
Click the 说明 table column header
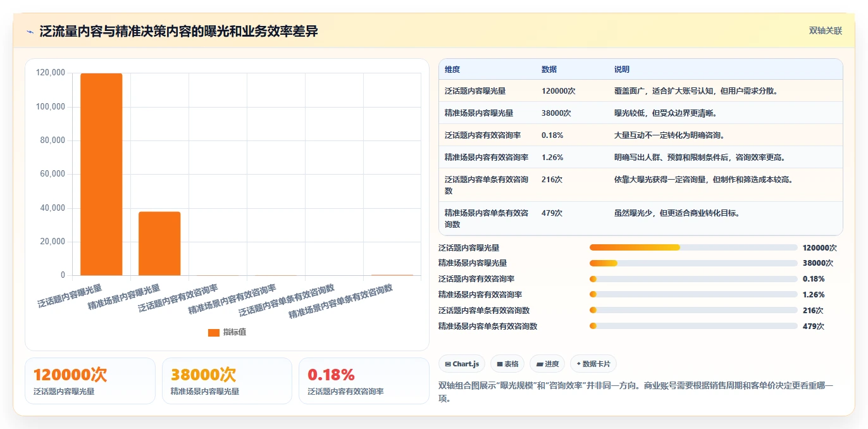coord(622,69)
